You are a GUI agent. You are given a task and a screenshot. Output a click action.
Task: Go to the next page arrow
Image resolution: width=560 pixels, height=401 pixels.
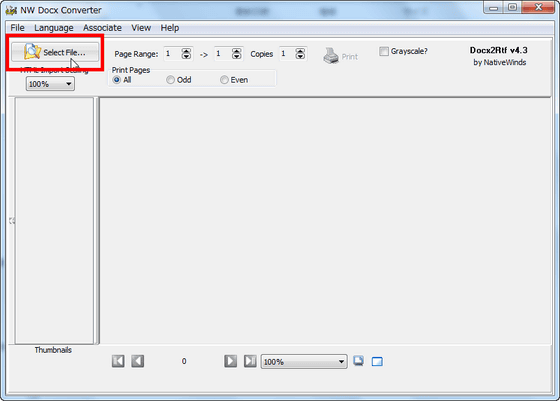(230, 361)
